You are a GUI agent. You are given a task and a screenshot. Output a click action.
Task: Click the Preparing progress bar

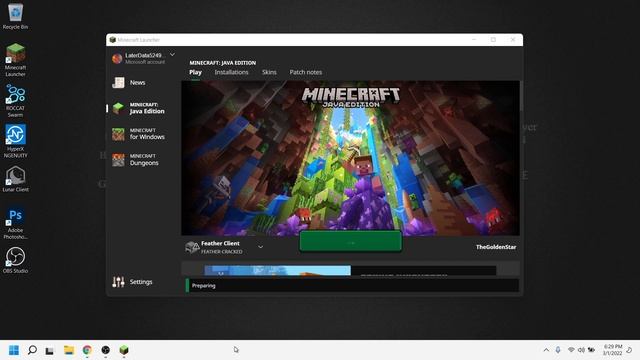[352, 286]
